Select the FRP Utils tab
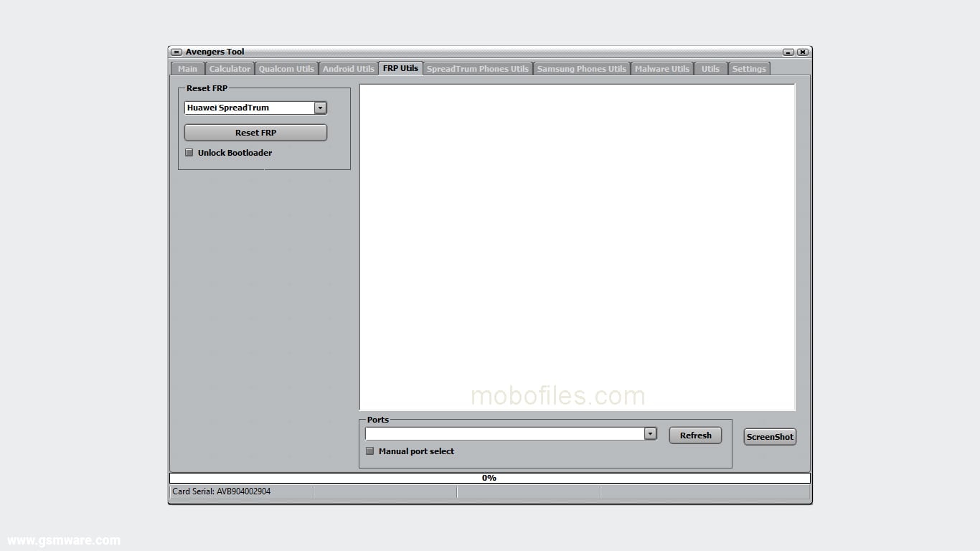The image size is (980, 551). pos(400,68)
